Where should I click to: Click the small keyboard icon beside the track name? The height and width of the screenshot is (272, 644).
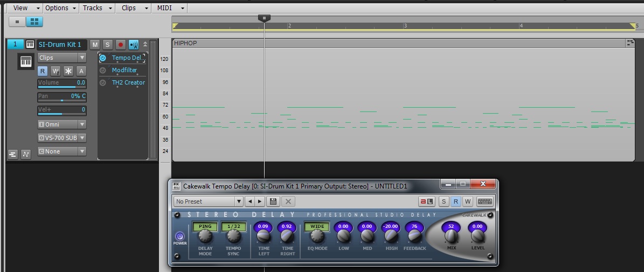(x=30, y=44)
